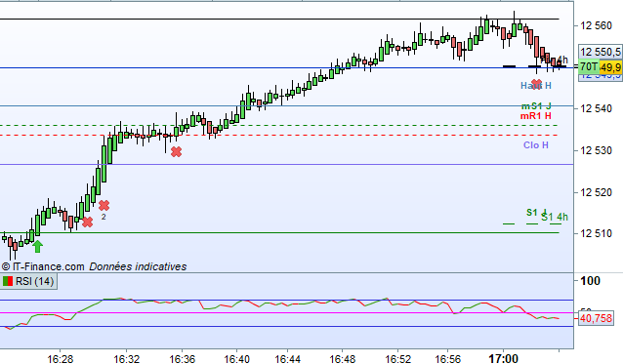Select the green dashed horizontal level line
The image size is (623, 364).
point(279,126)
